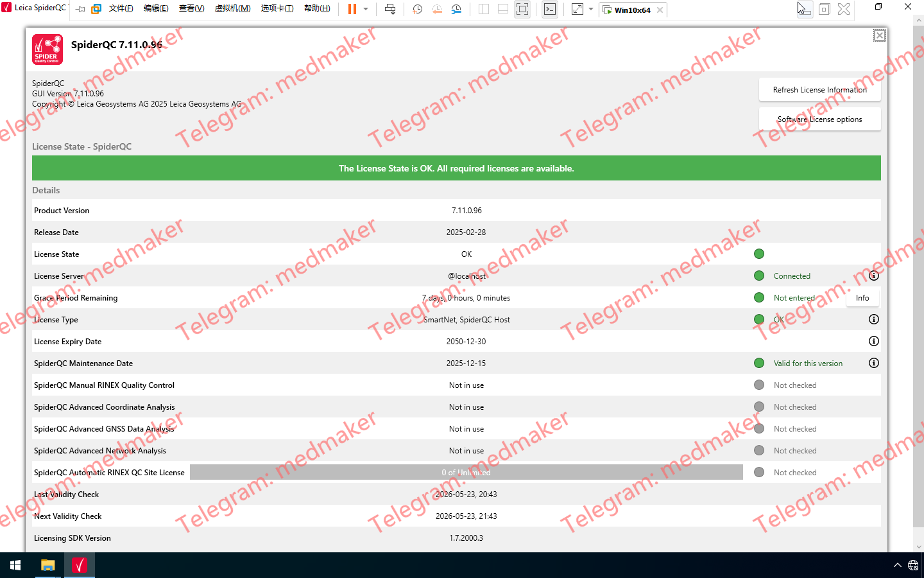
Task: Open the 帮助(H) menu
Action: click(x=317, y=8)
